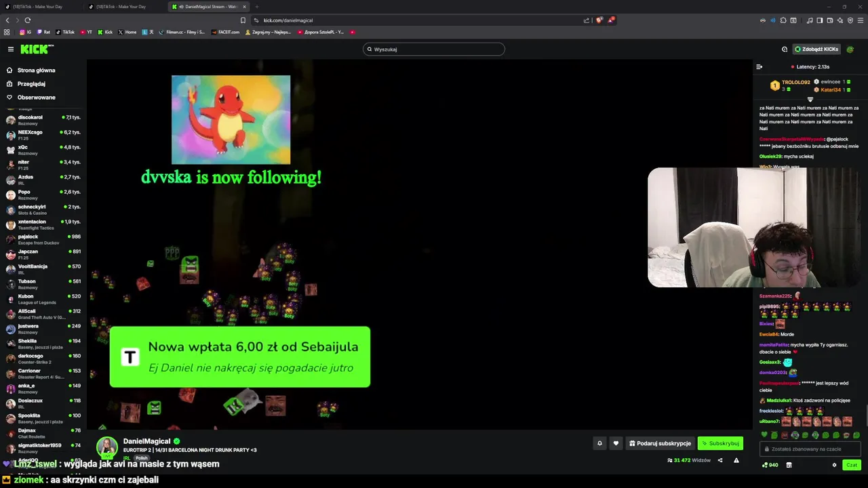The image size is (868, 488).
Task: Select the green heart quick emote
Action: [764, 435]
